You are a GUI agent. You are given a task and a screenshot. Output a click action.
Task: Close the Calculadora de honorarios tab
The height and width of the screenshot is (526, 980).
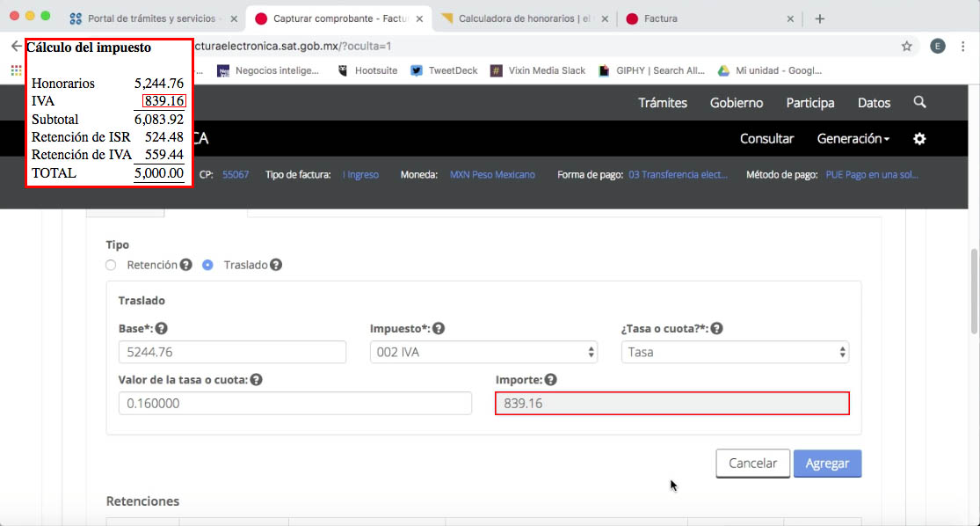pyautogui.click(x=605, y=18)
